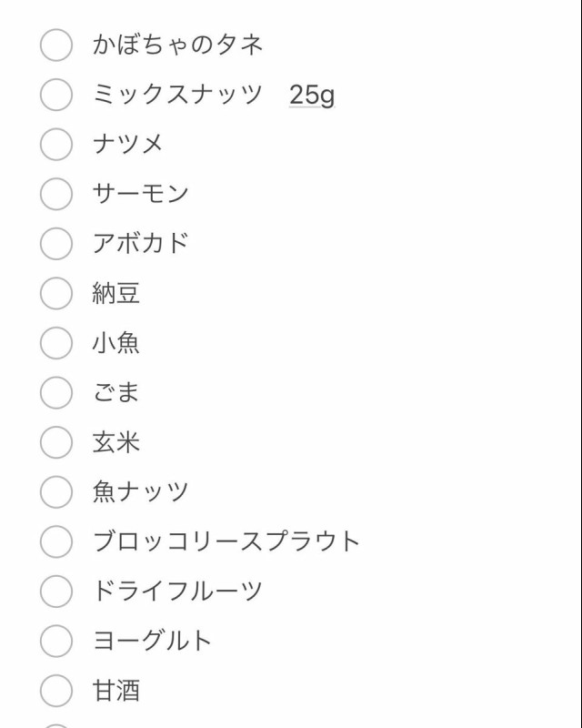This screenshot has height=728, width=582.
Task: Mark ブロッコリースプラウト as checked
Action: pos(55,541)
